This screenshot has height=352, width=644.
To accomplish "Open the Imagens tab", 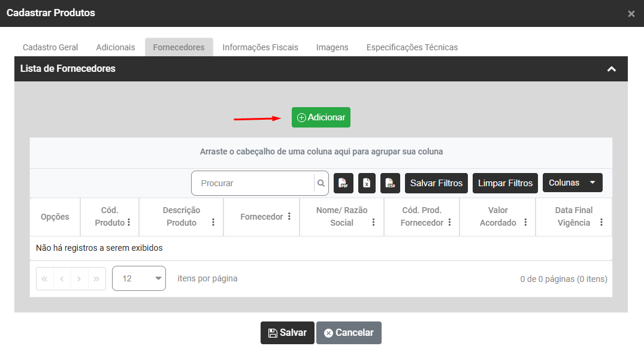I will 332,47.
